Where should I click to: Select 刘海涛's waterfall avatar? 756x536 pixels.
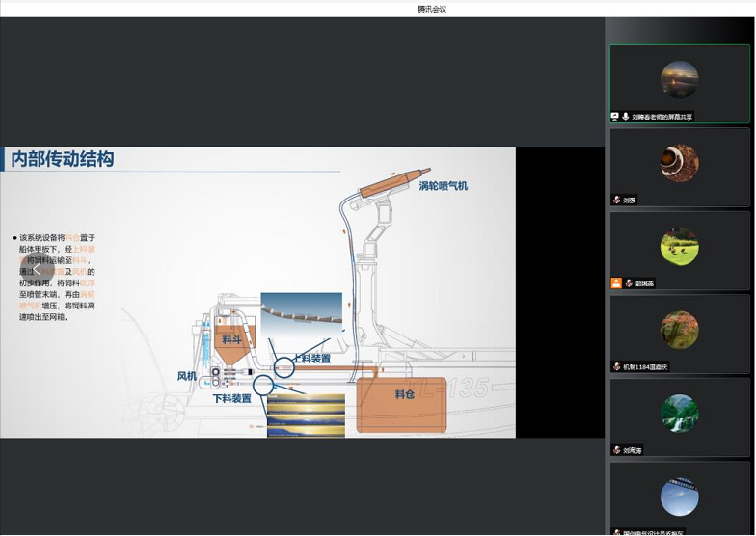point(679,413)
